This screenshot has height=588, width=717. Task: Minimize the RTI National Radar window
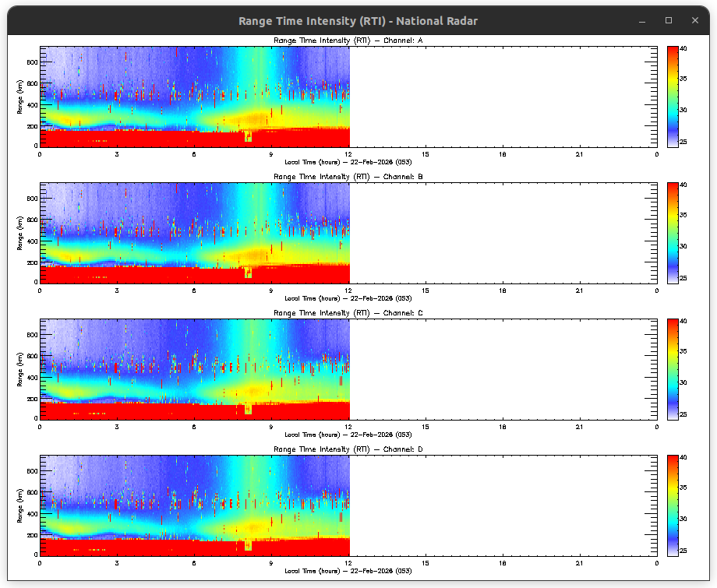pos(646,20)
